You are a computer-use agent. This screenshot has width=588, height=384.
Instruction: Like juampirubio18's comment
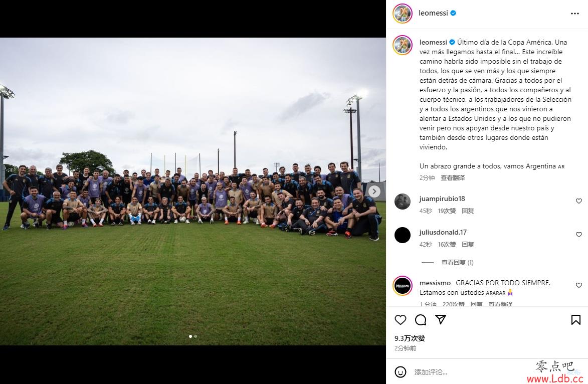579,201
